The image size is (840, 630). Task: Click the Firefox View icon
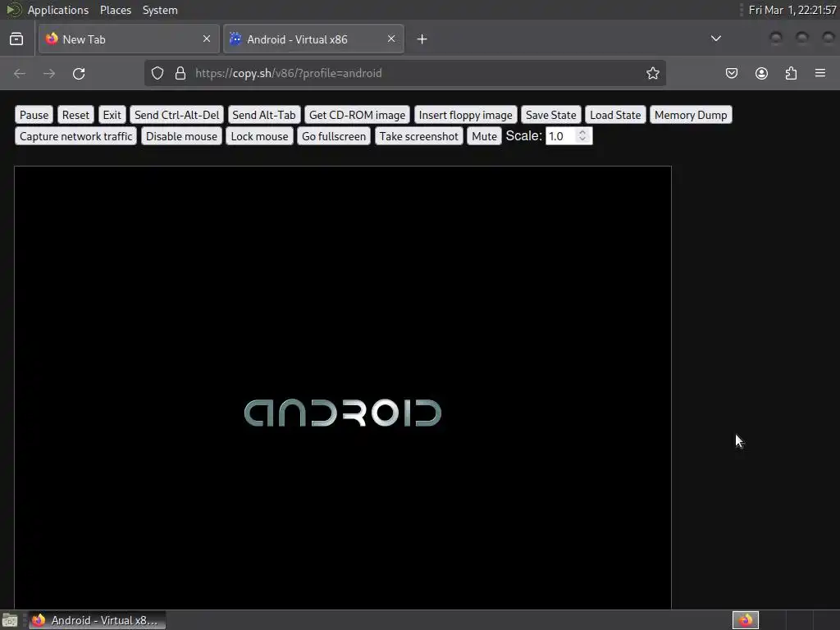click(x=16, y=39)
